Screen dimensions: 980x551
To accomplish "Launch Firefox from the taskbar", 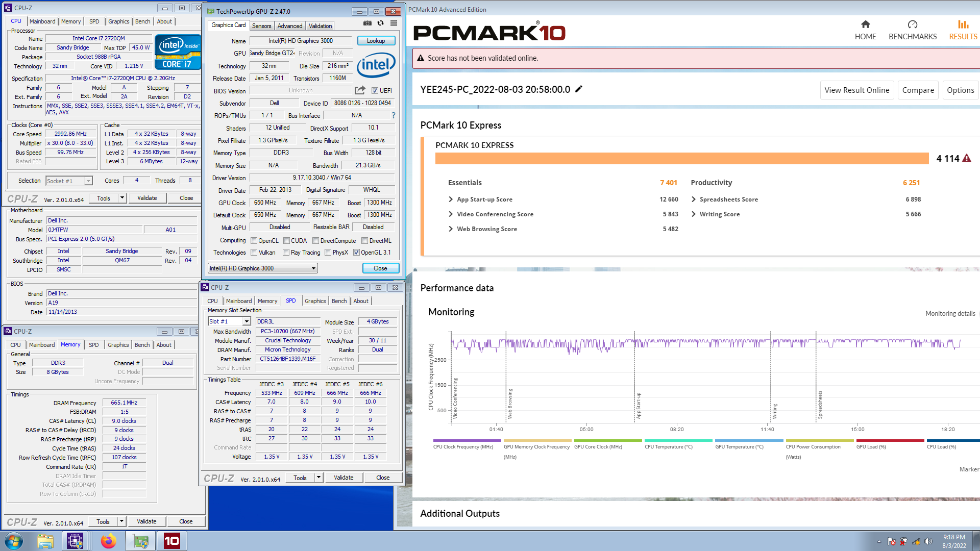I will point(108,541).
